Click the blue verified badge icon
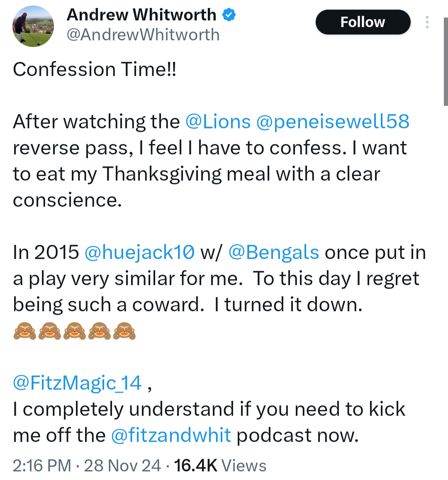Viewport: 448px width, 480px height. point(229,15)
